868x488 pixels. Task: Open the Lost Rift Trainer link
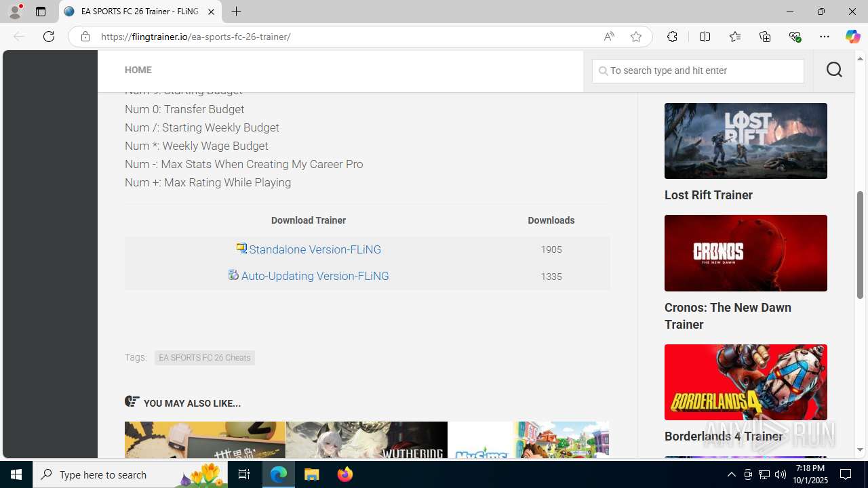709,195
